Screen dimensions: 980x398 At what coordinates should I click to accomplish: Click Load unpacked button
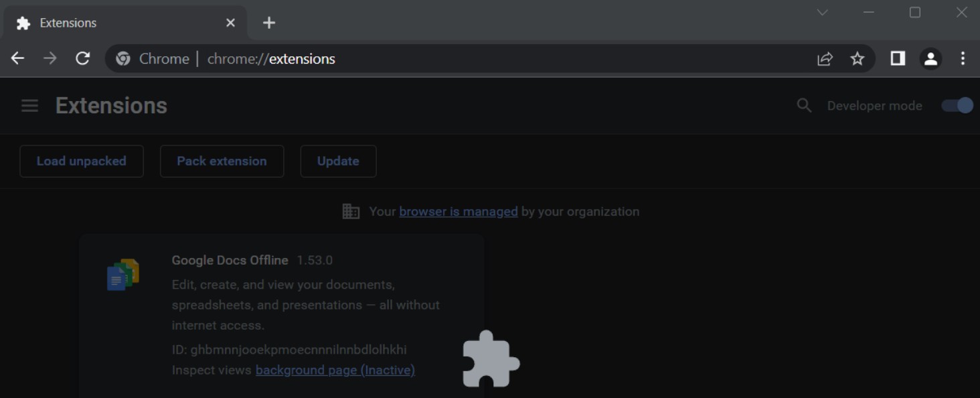82,161
